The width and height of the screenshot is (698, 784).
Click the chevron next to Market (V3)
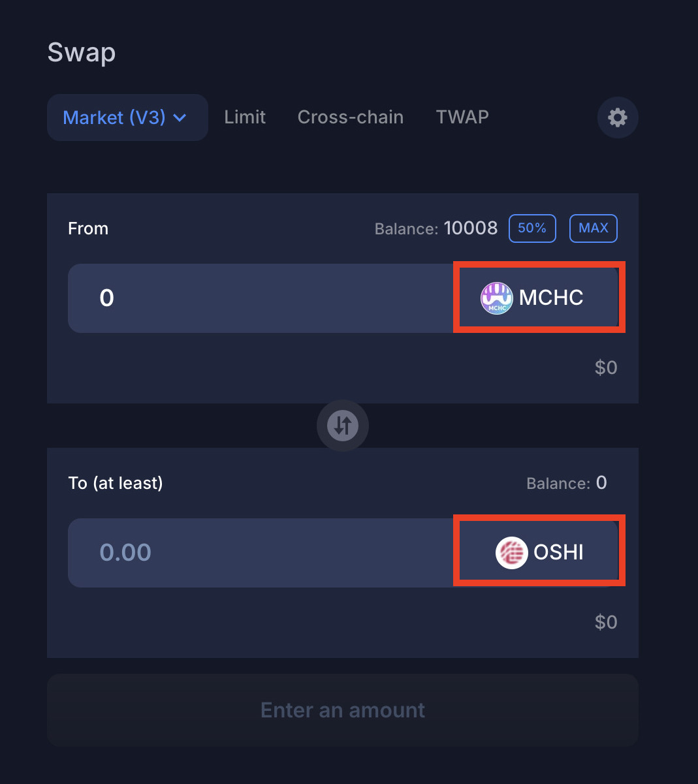181,118
